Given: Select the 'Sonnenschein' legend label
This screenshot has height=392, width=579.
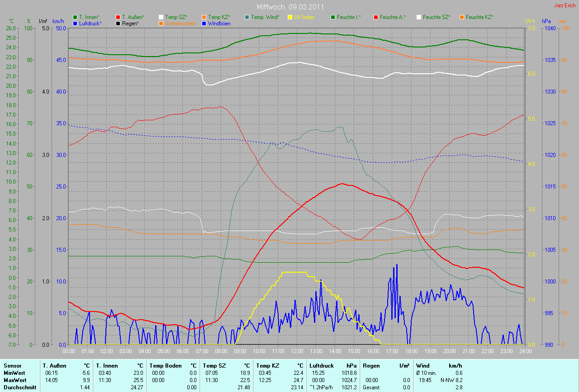Looking at the screenshot, I should click(180, 23).
